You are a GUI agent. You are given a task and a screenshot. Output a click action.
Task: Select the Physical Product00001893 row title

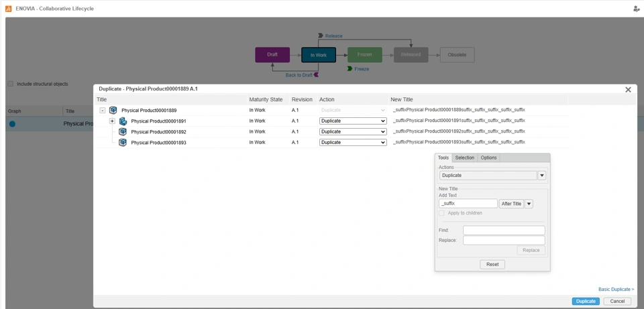pyautogui.click(x=158, y=142)
